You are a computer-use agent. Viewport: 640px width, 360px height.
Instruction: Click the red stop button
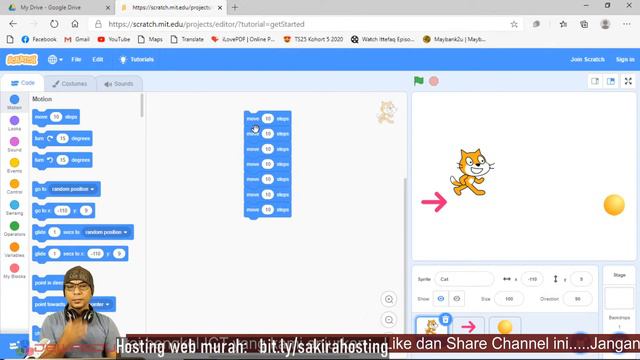[x=433, y=81]
